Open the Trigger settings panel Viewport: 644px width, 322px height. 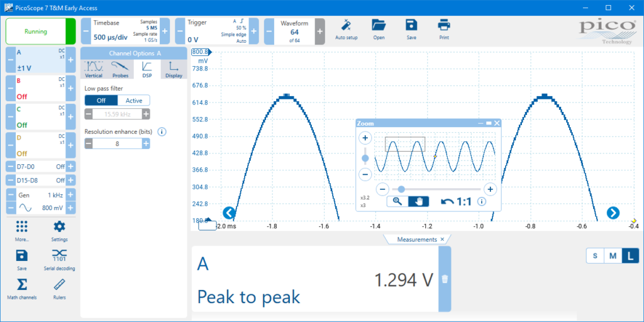[x=217, y=31]
